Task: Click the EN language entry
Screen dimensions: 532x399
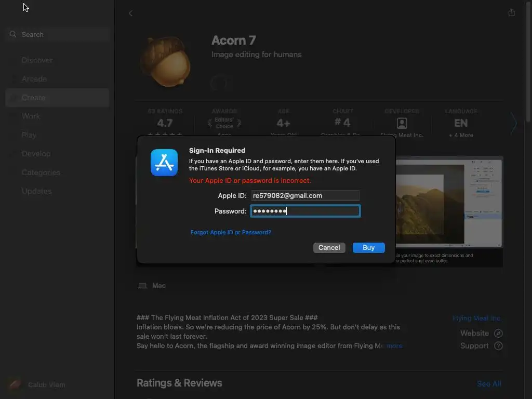Action: pos(461,123)
